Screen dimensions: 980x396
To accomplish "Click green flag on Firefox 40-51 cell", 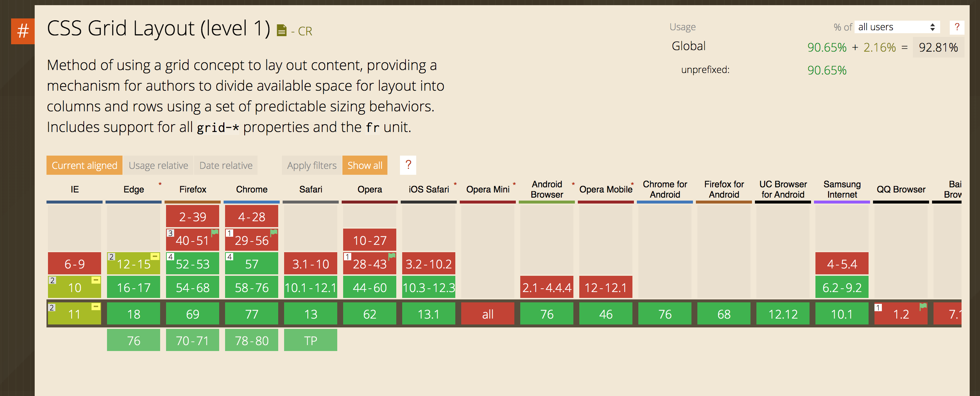I will coord(215,232).
